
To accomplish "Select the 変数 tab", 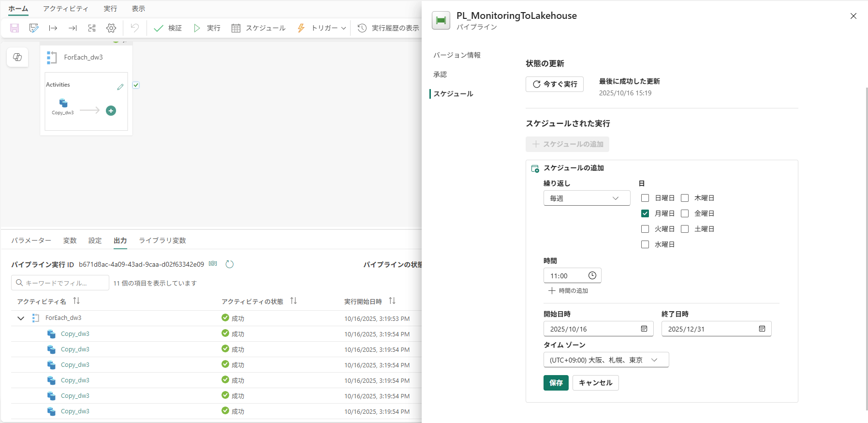I will coord(70,241).
